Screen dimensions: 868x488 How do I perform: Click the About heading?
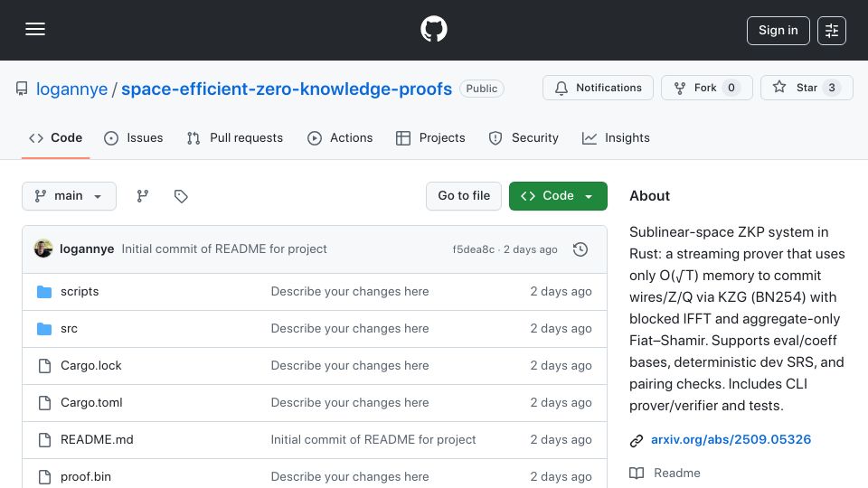coord(649,196)
